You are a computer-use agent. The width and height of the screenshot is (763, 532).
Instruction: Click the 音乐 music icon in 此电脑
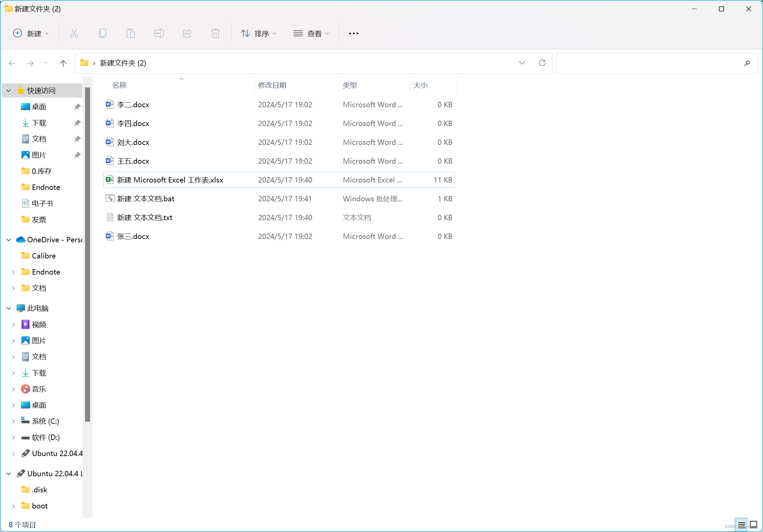tap(25, 389)
